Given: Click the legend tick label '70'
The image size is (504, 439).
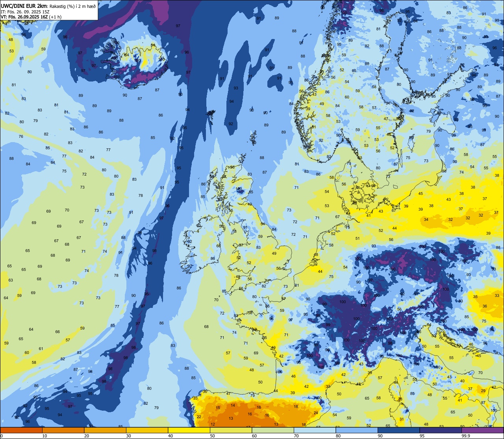Looking at the screenshot, I should click(x=296, y=436).
